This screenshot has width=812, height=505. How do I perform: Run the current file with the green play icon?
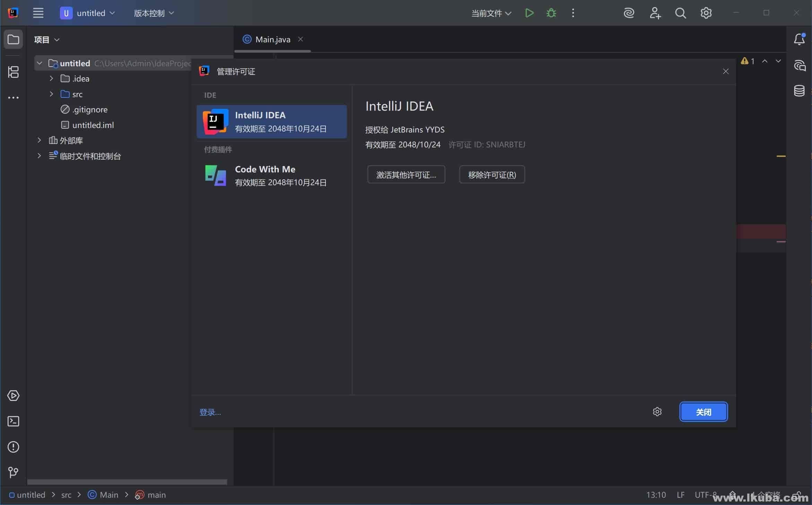529,13
